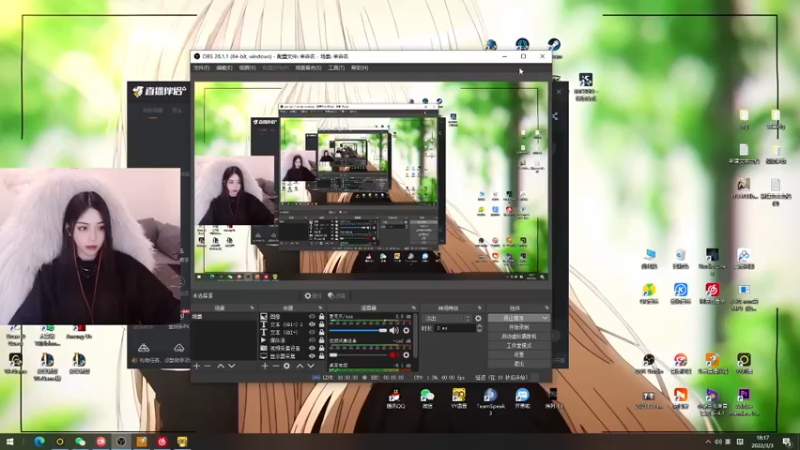Open the OBS Studio desktop shortcut
This screenshot has height=450, width=800.
(x=649, y=363)
